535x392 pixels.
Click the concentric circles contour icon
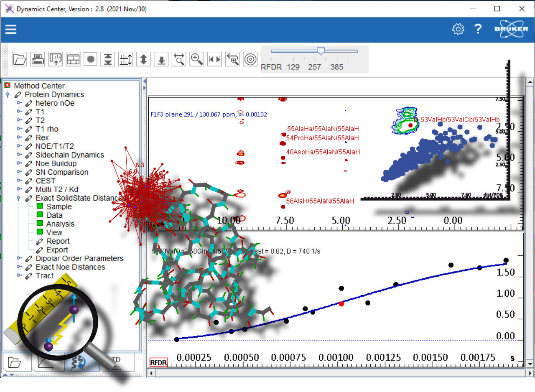click(x=250, y=59)
